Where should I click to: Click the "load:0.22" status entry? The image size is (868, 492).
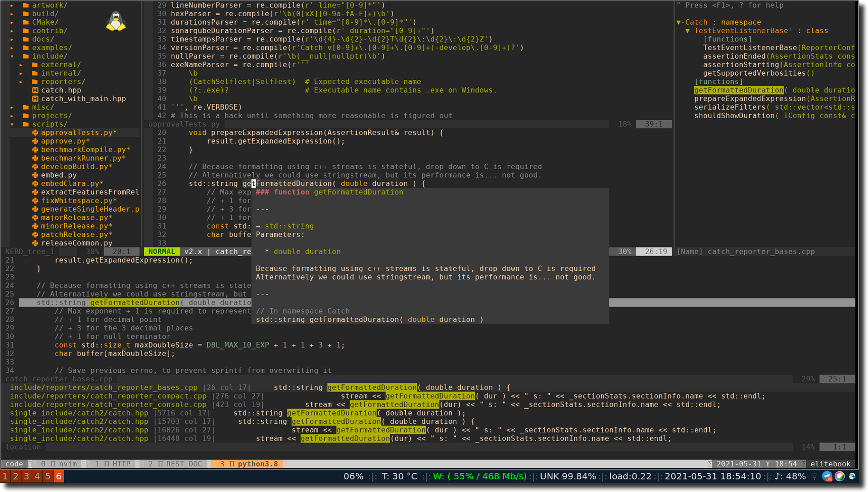[630, 476]
